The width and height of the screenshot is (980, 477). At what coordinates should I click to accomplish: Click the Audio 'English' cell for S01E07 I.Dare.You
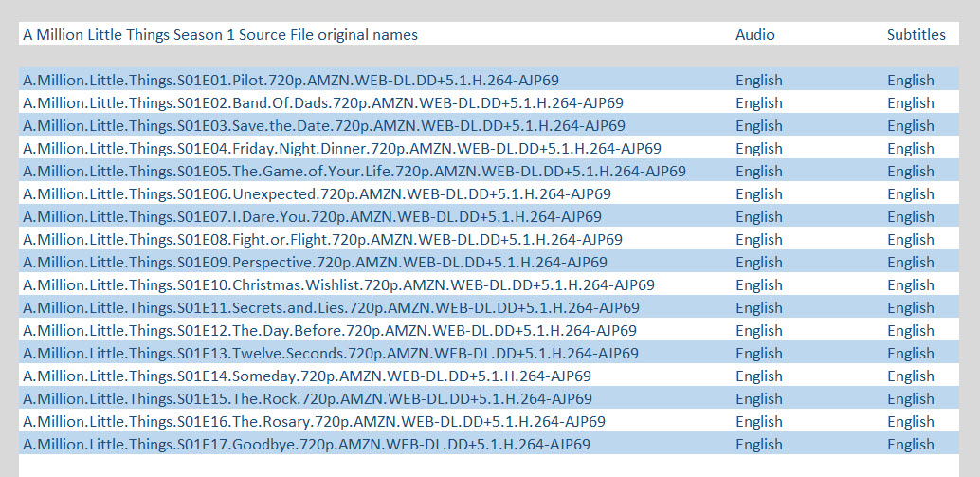point(759,217)
